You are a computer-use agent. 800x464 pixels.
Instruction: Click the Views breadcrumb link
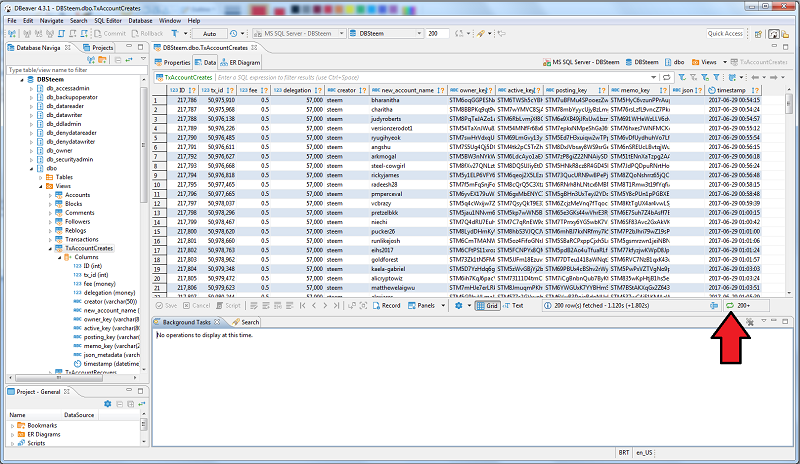point(704,62)
